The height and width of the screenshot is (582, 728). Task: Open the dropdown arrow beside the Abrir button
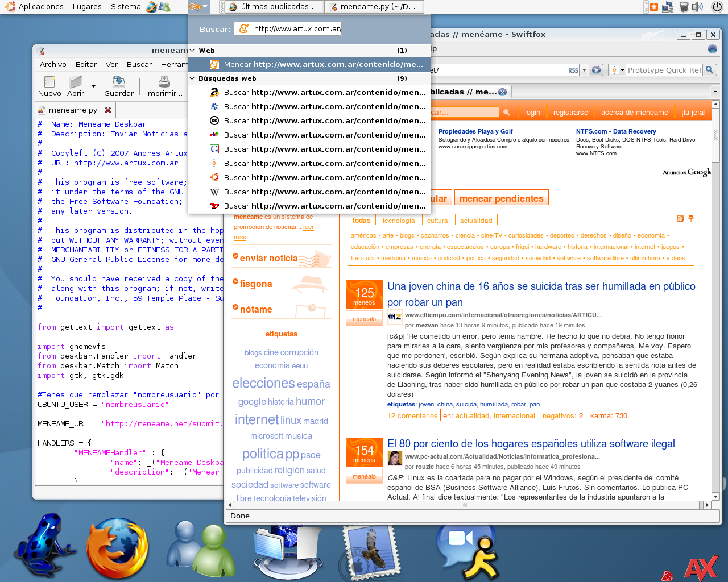[x=93, y=86]
